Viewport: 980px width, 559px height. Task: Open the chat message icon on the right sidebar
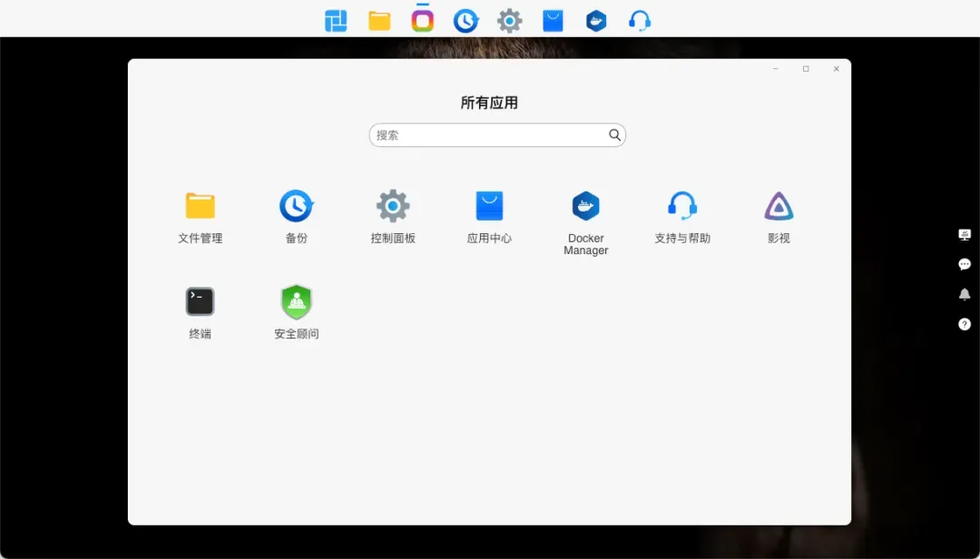pyautogui.click(x=965, y=264)
